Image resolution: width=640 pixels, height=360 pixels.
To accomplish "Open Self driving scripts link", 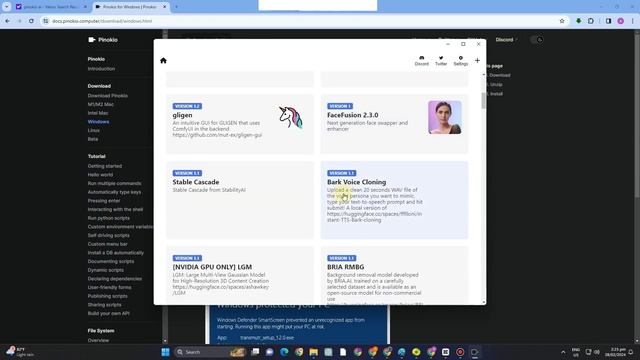I will pos(108,235).
